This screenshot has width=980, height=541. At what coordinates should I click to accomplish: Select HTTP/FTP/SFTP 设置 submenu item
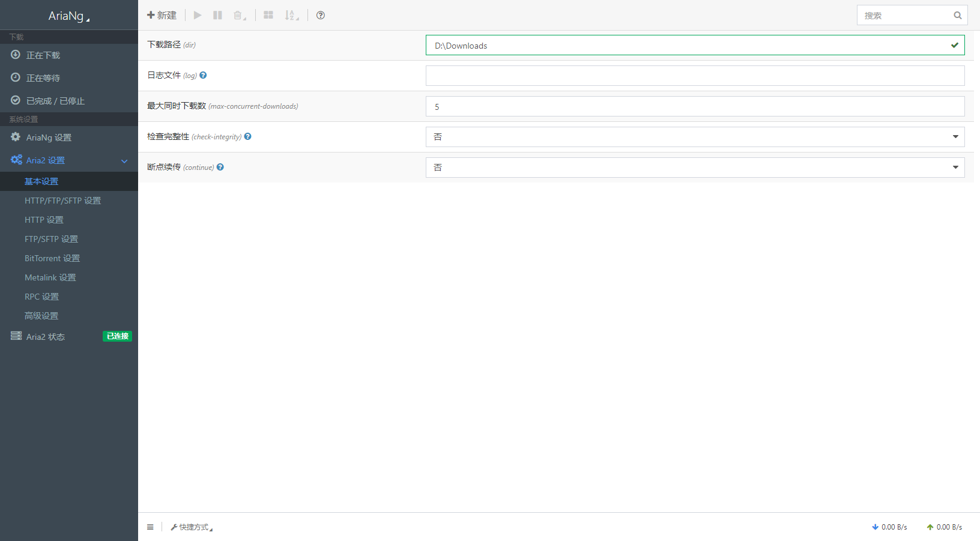[69, 201]
